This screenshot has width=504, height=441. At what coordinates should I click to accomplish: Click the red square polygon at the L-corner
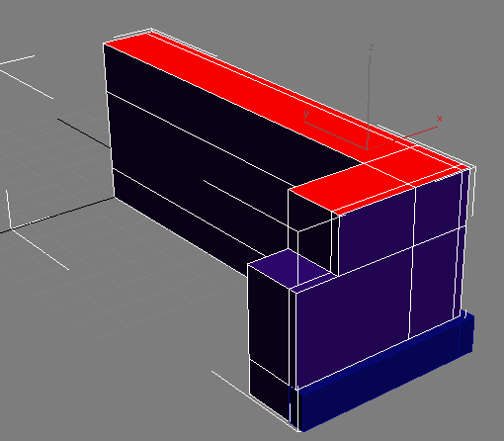[x=349, y=187]
